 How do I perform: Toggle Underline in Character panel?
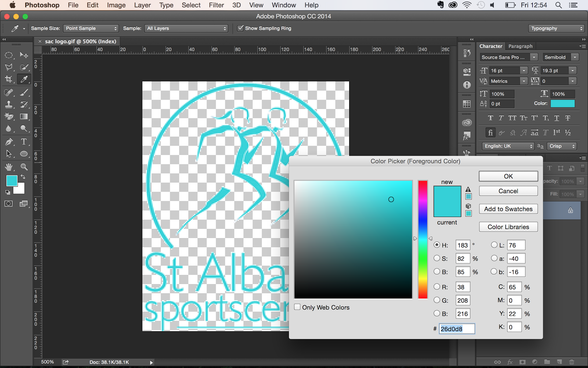[x=557, y=118]
